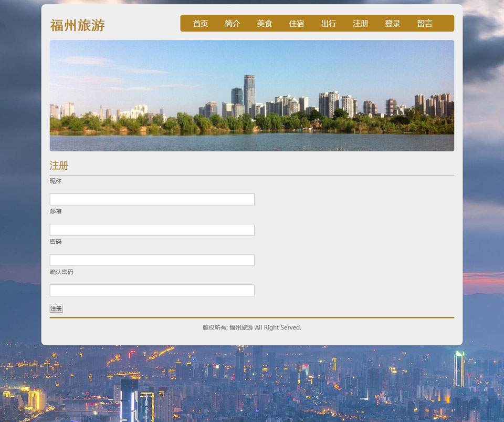This screenshot has width=504, height=422.
Task: Click the 注册 section heading
Action: pos(59,166)
